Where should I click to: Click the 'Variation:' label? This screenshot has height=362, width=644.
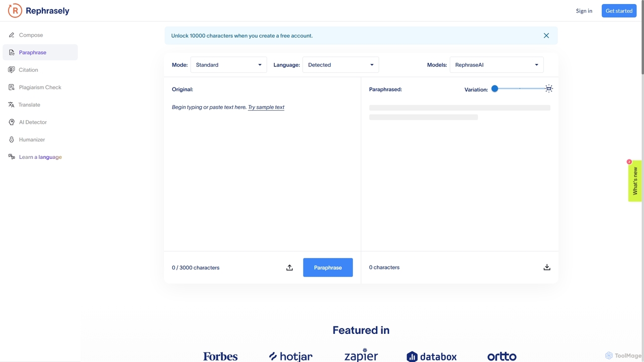(x=476, y=89)
